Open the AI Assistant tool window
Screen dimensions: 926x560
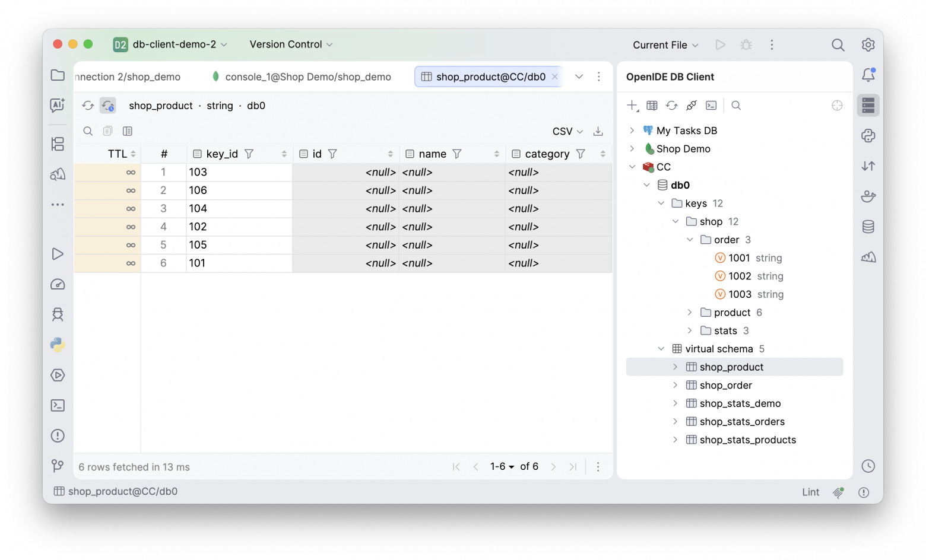[58, 106]
